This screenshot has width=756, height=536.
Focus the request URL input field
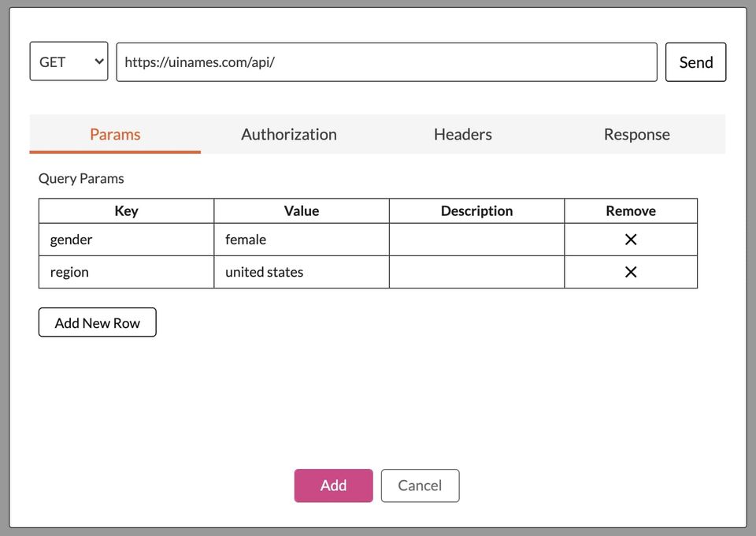pyautogui.click(x=386, y=62)
